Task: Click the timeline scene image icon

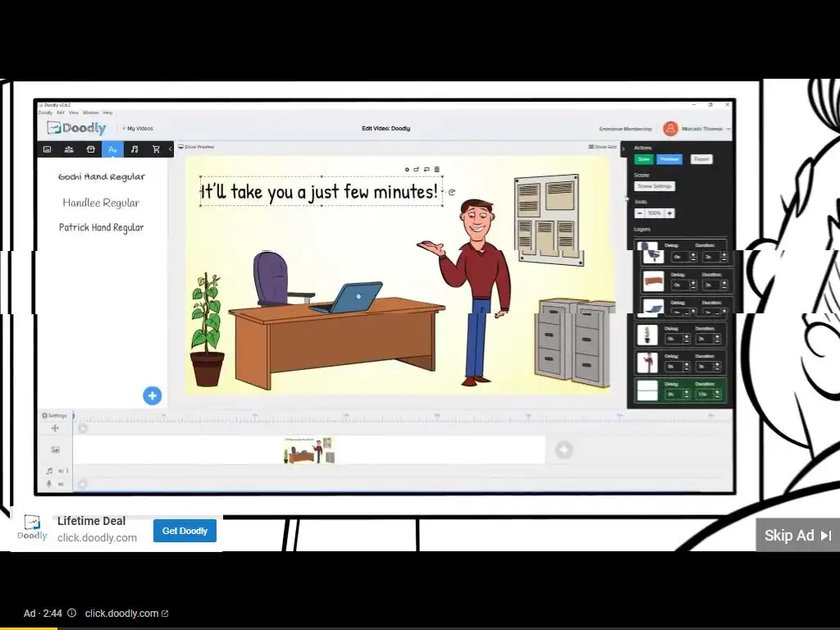Action: pyautogui.click(x=55, y=450)
